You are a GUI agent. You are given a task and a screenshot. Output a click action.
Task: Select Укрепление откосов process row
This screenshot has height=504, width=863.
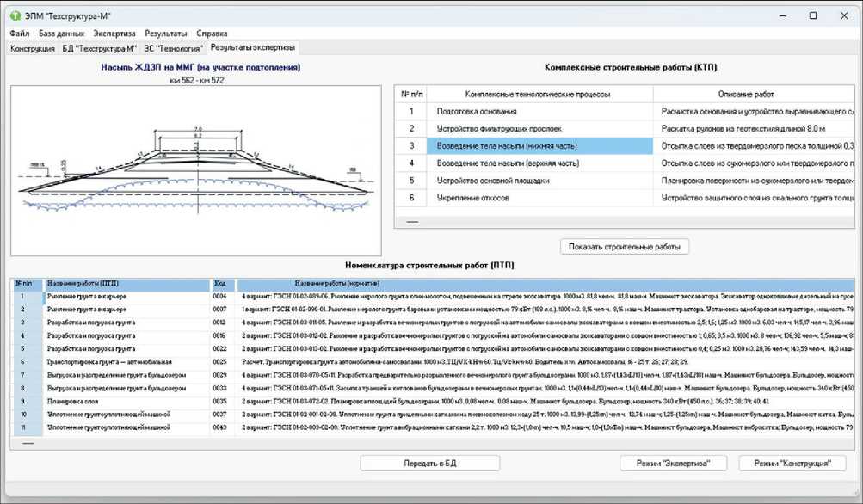tap(539, 198)
